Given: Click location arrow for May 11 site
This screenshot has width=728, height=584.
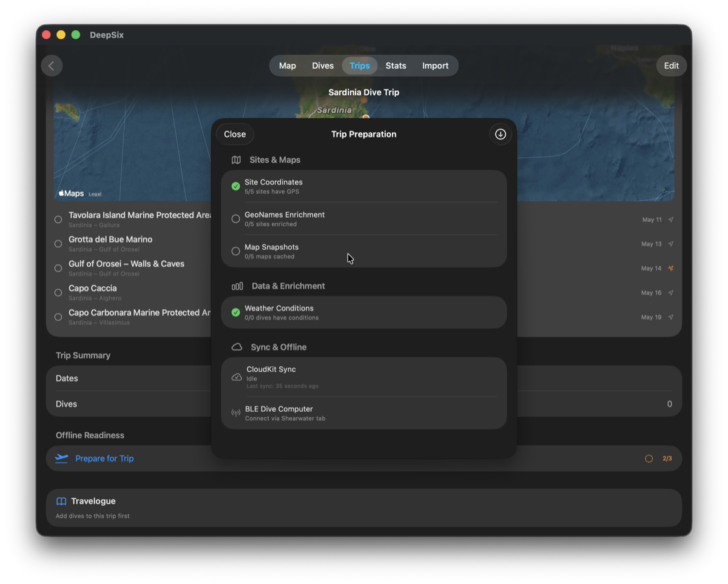Looking at the screenshot, I should point(671,220).
